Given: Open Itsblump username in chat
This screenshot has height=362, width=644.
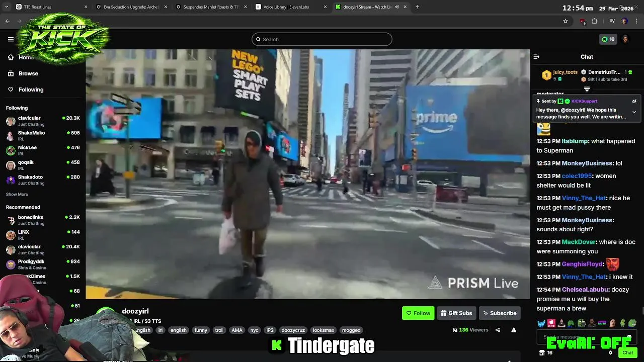Looking at the screenshot, I should click(x=574, y=141).
